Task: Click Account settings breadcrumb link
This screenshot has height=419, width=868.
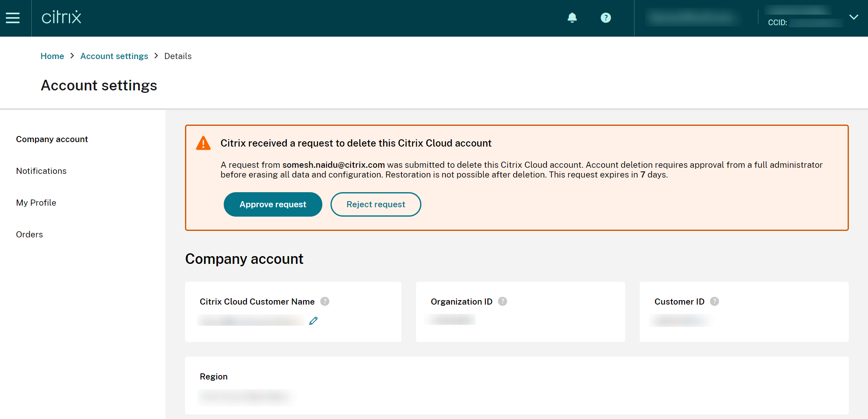Action: point(114,56)
